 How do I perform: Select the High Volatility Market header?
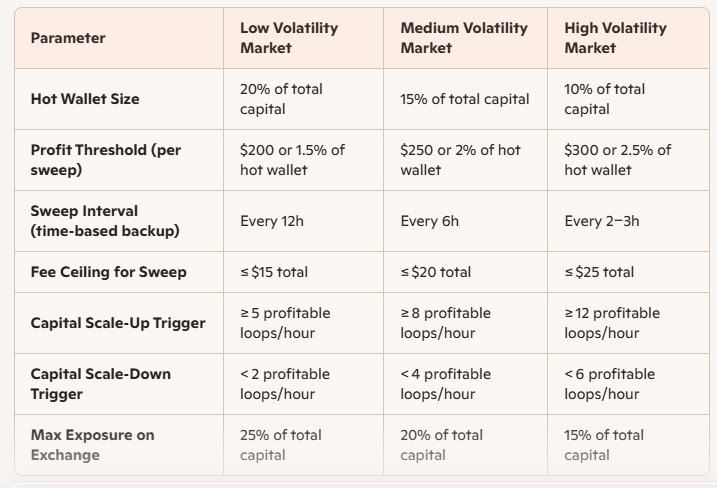(x=615, y=38)
